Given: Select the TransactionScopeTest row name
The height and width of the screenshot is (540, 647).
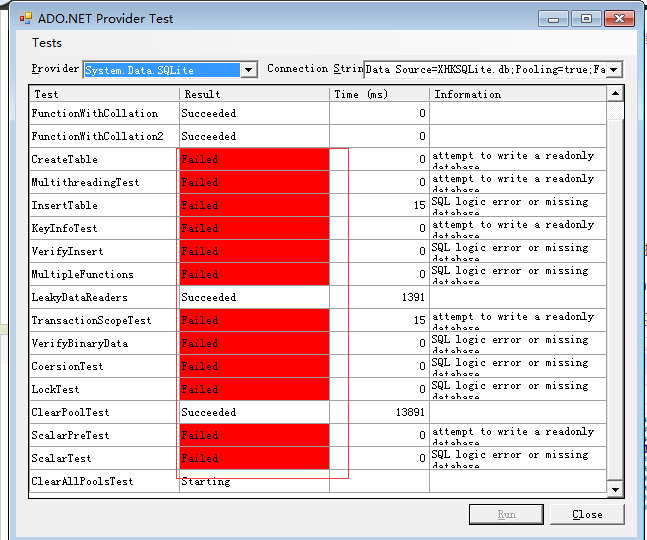Looking at the screenshot, I should click(x=92, y=321).
